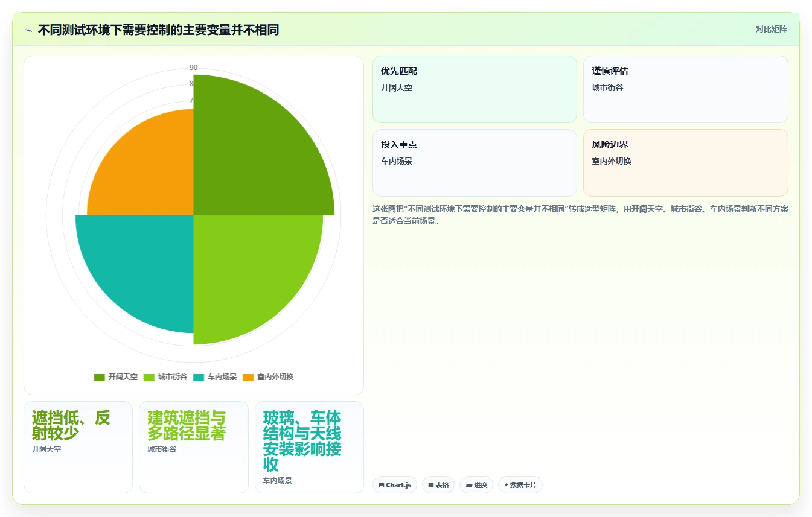Select the 优先匹配 card
812x517 pixels.
click(475, 89)
